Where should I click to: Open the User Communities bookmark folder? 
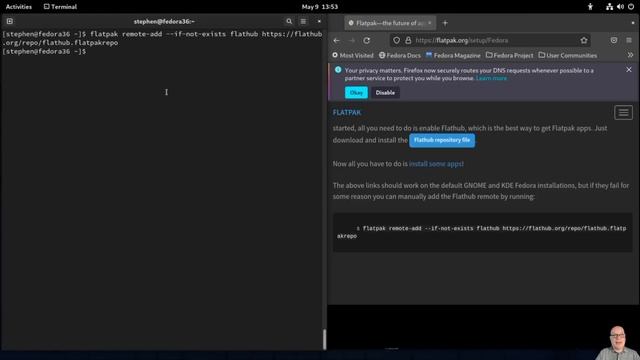coord(568,56)
